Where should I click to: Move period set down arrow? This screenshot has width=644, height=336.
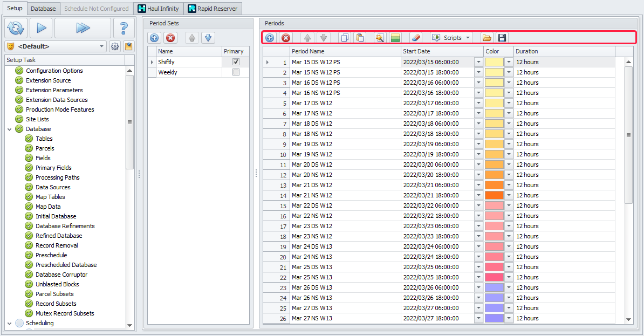[x=208, y=38]
